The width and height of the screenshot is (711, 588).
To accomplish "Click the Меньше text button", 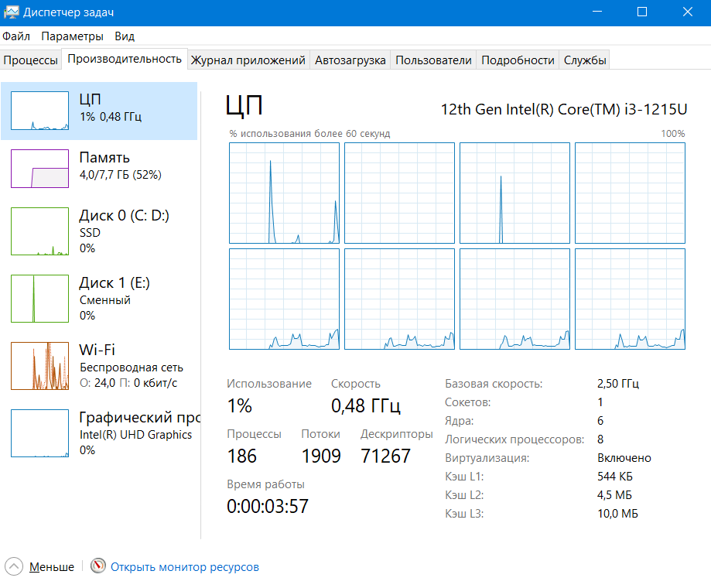I will [x=52, y=566].
